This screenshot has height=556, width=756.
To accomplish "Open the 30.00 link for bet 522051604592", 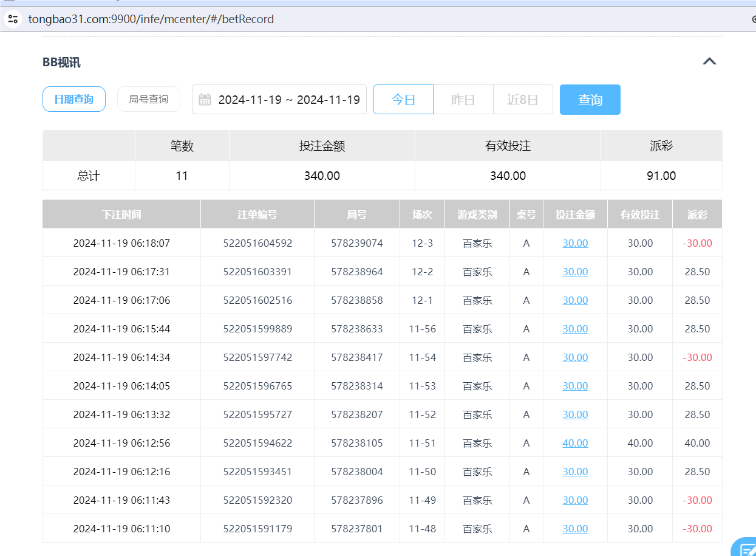I will pyautogui.click(x=574, y=242).
